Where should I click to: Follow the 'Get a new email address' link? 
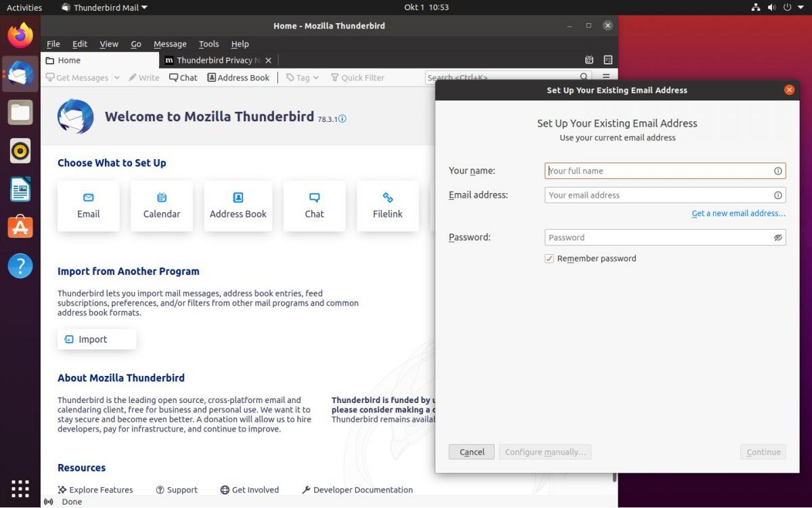click(738, 213)
